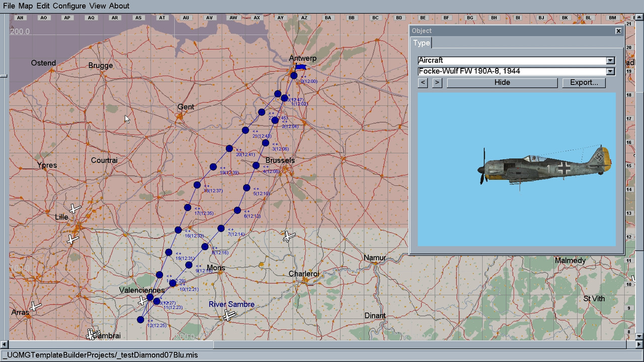
Task: Select waypoint 3 (12:06) on the route
Action: pos(265,143)
